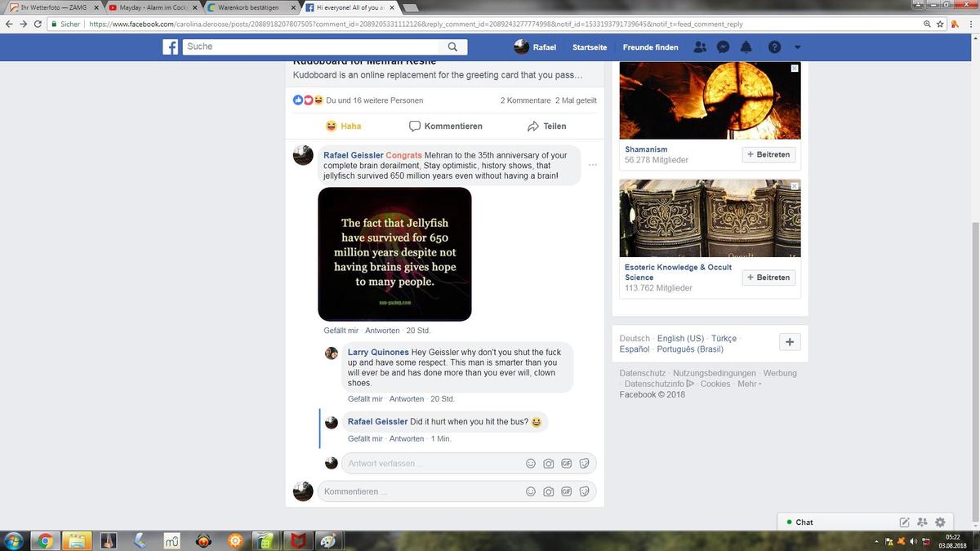980x551 pixels.
Task: Click browser forward arrow
Action: pyautogui.click(x=23, y=24)
